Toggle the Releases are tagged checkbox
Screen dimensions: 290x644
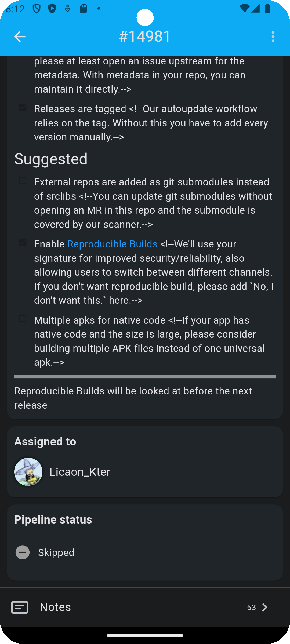tap(23, 107)
